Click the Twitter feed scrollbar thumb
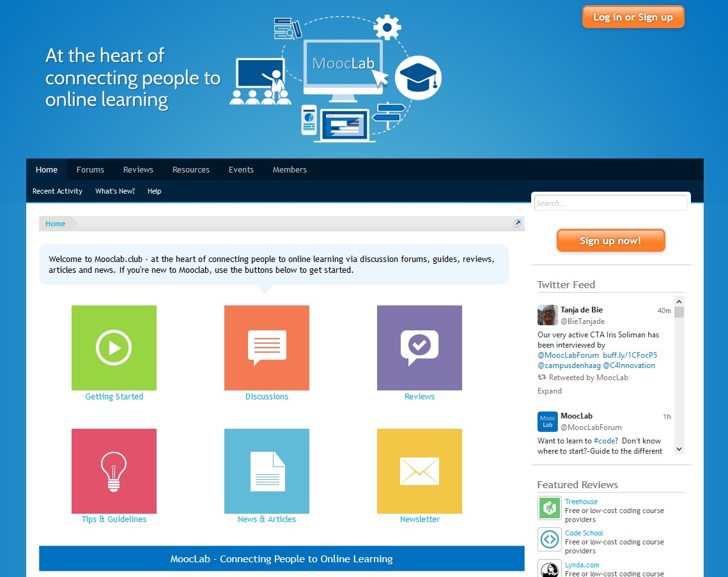 [679, 312]
